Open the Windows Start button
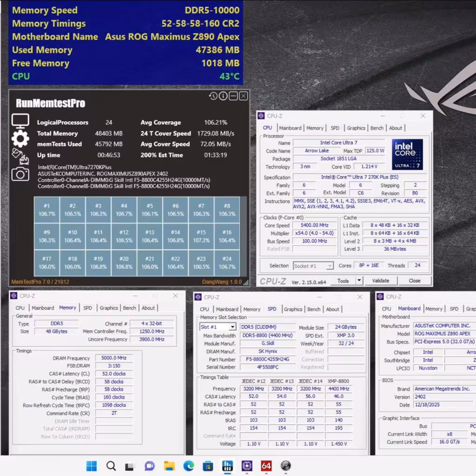476x476 pixels. (x=92, y=466)
